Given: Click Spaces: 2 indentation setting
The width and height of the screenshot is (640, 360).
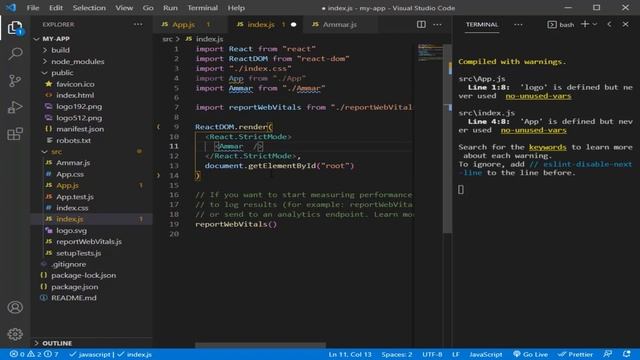Looking at the screenshot, I should (x=397, y=354).
